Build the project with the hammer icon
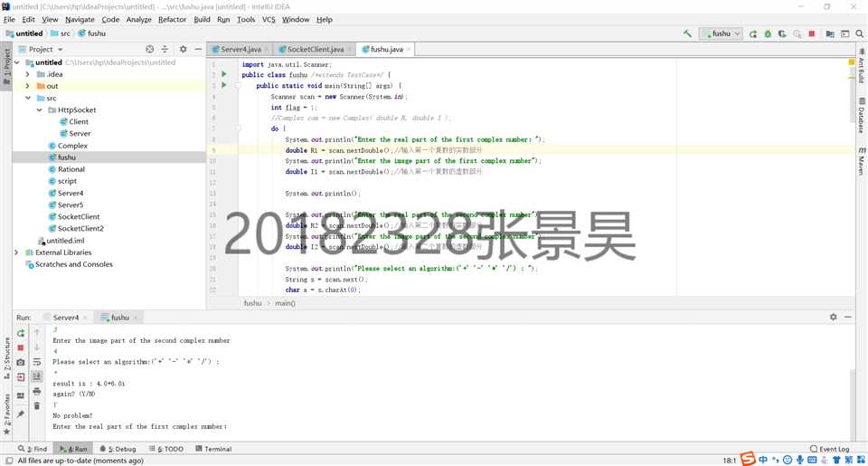This screenshot has width=868, height=466. [687, 33]
